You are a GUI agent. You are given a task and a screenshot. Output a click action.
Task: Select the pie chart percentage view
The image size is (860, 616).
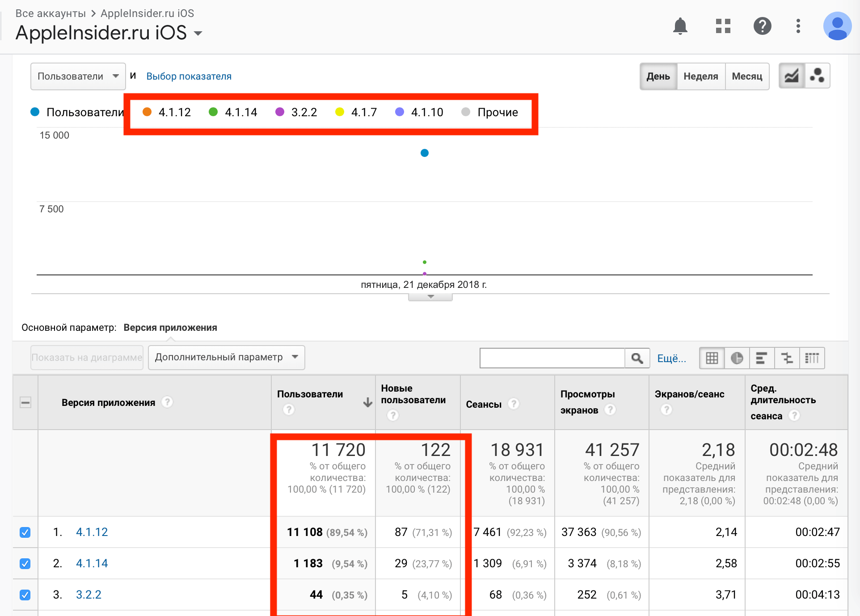(737, 358)
